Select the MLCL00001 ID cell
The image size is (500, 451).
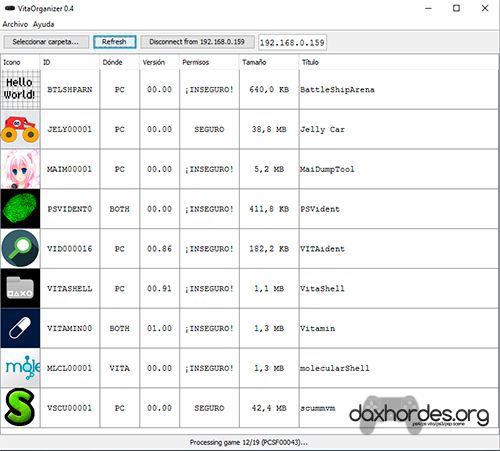[x=70, y=368]
